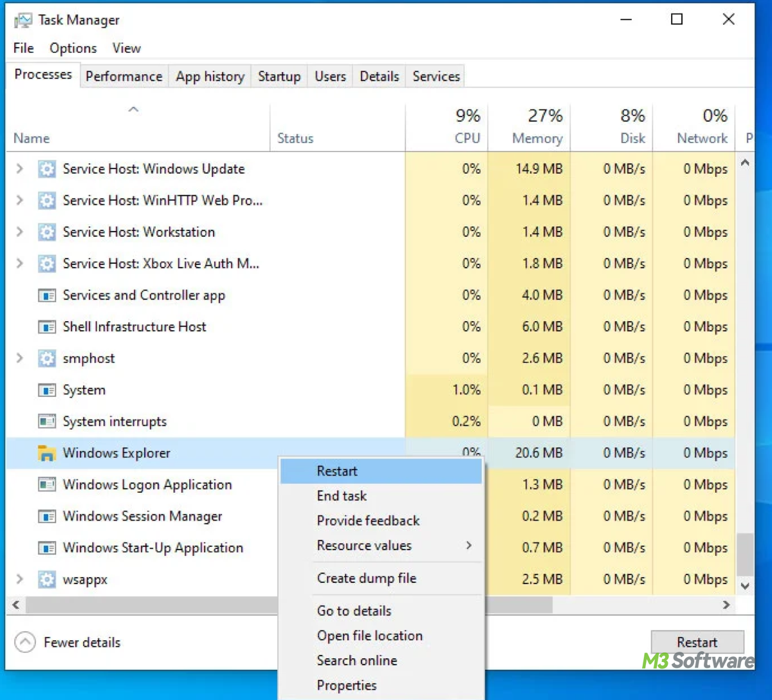Sort by the Name column header
This screenshot has height=700, width=772.
(x=138, y=127)
